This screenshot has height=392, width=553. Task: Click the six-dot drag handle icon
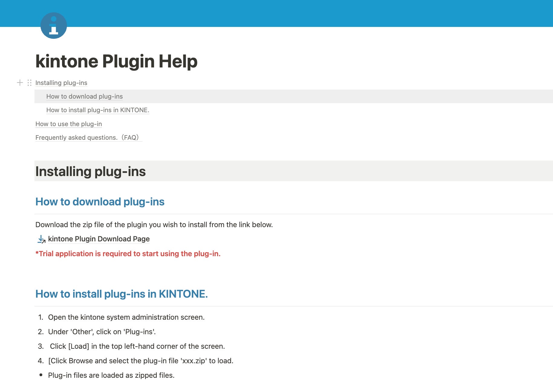pos(29,83)
